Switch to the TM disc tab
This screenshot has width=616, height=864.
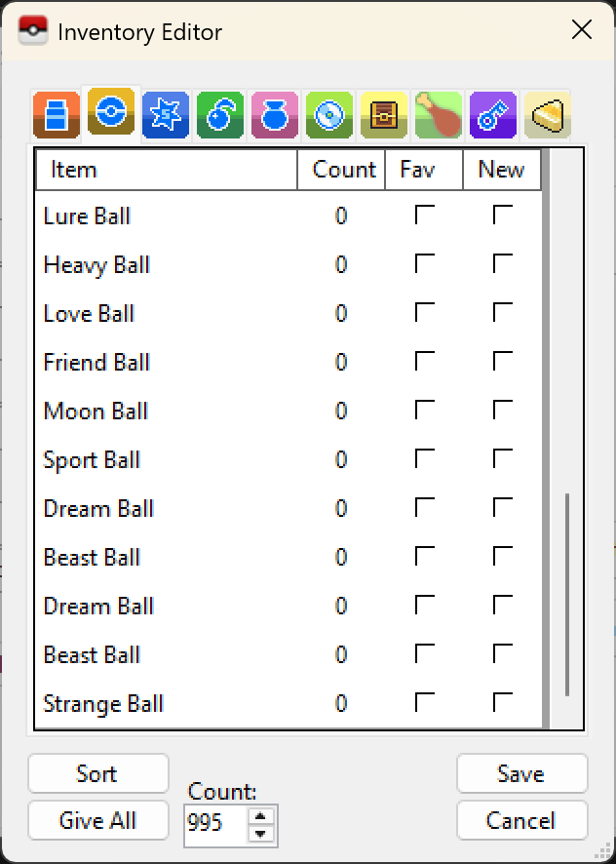pos(328,114)
